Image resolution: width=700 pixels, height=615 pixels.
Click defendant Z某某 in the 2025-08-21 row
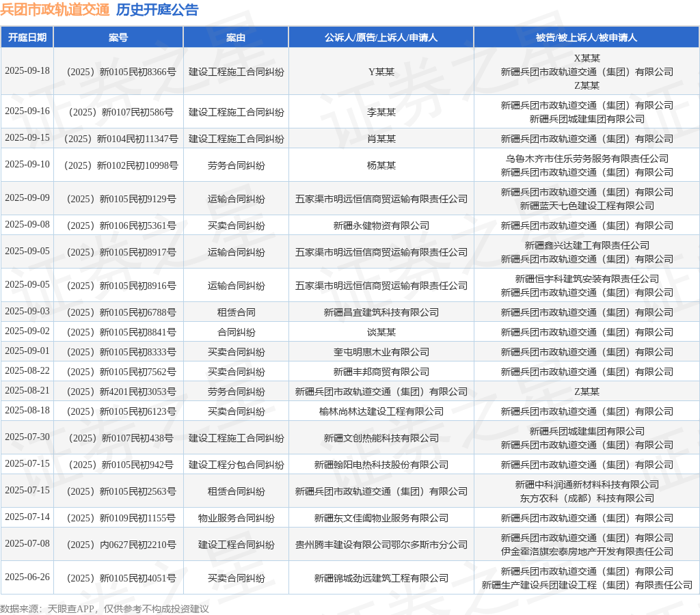click(587, 392)
